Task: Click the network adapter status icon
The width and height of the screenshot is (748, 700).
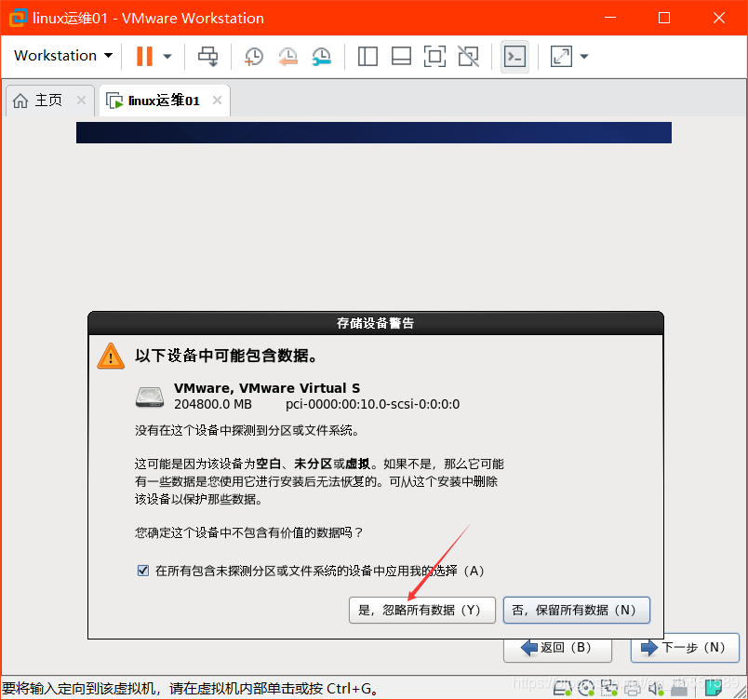Action: point(608,688)
